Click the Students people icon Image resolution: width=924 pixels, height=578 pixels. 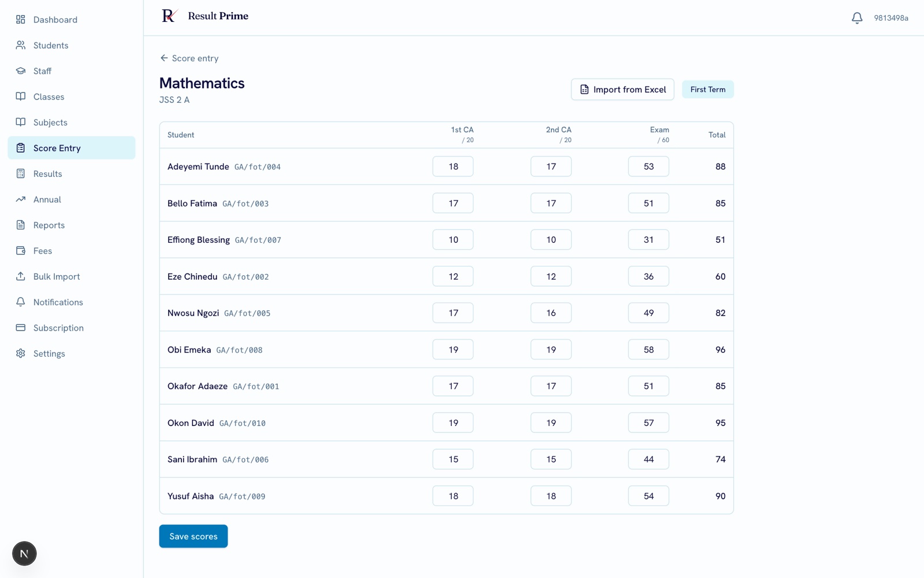pyautogui.click(x=21, y=45)
